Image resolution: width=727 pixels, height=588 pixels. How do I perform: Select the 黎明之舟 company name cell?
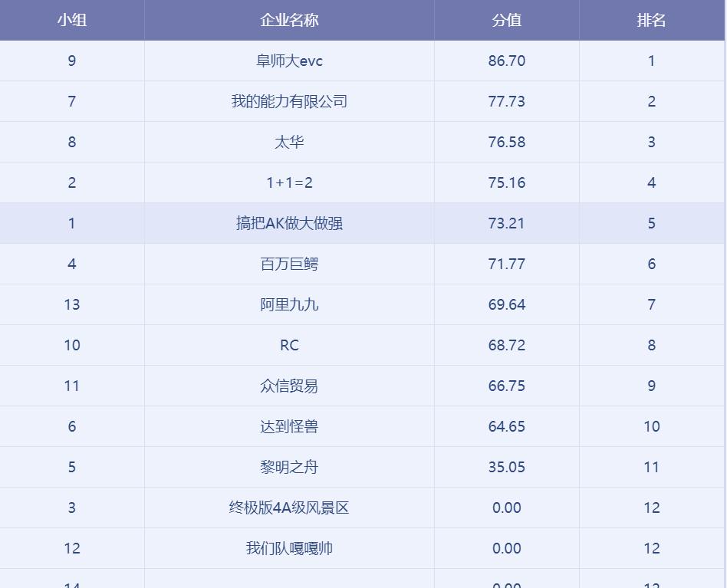[x=289, y=467]
